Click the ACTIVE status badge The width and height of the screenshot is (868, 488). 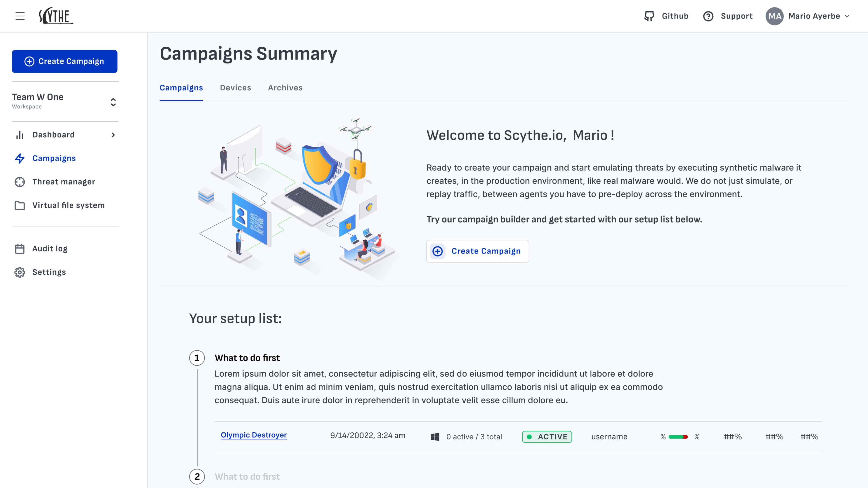tap(547, 437)
